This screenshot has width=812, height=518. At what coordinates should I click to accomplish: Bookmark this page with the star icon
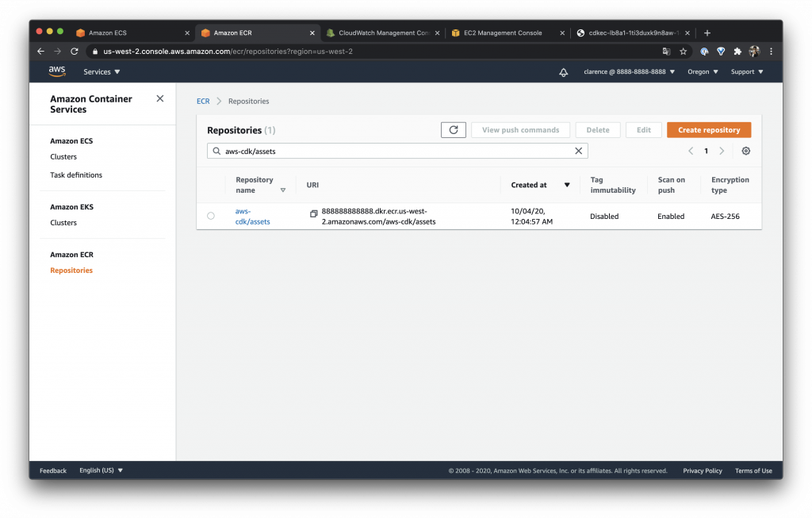point(683,52)
